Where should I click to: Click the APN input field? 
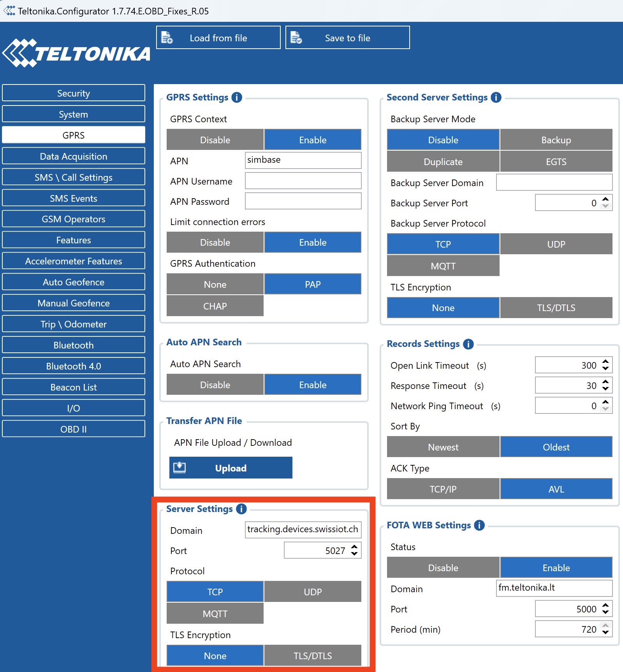coord(303,160)
